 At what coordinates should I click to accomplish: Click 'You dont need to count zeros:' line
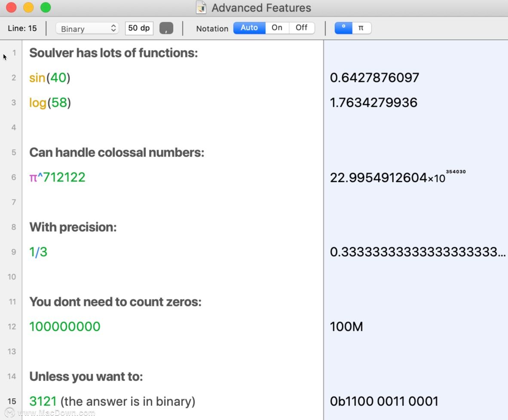115,302
